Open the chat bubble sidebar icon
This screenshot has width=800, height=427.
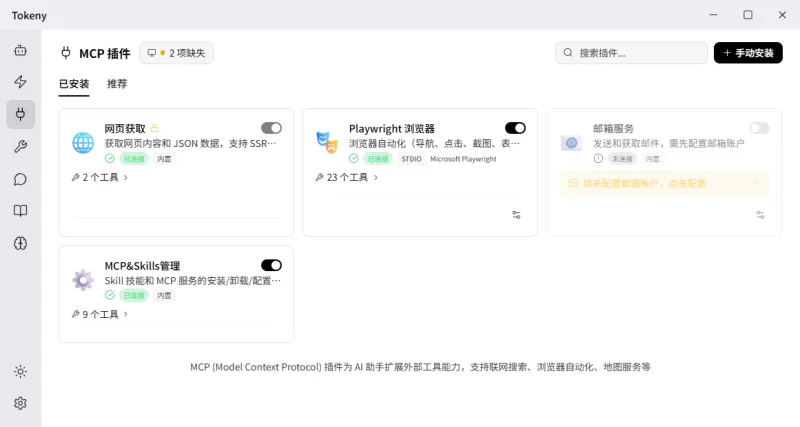coord(20,179)
